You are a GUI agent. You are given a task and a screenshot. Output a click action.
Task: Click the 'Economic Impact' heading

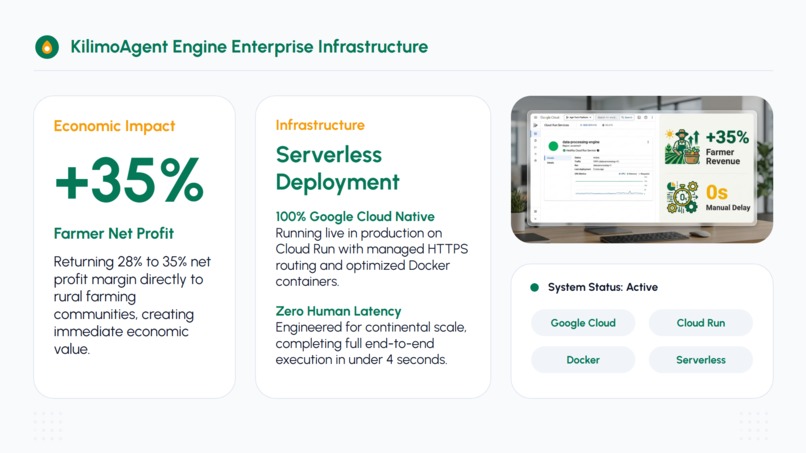114,126
